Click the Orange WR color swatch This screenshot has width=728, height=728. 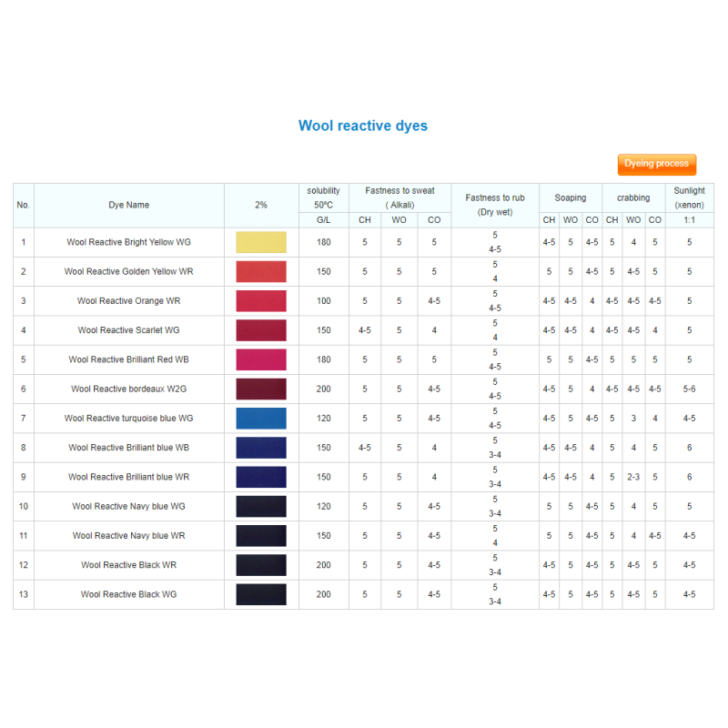point(261,301)
